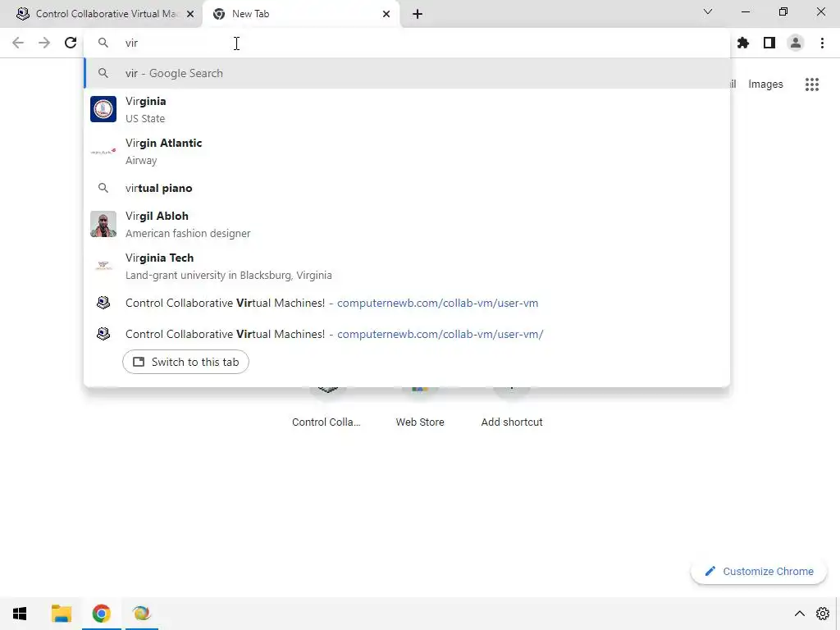840x630 pixels.
Task: Click the magnifier icon beside virtual piano
Action: coord(103,188)
